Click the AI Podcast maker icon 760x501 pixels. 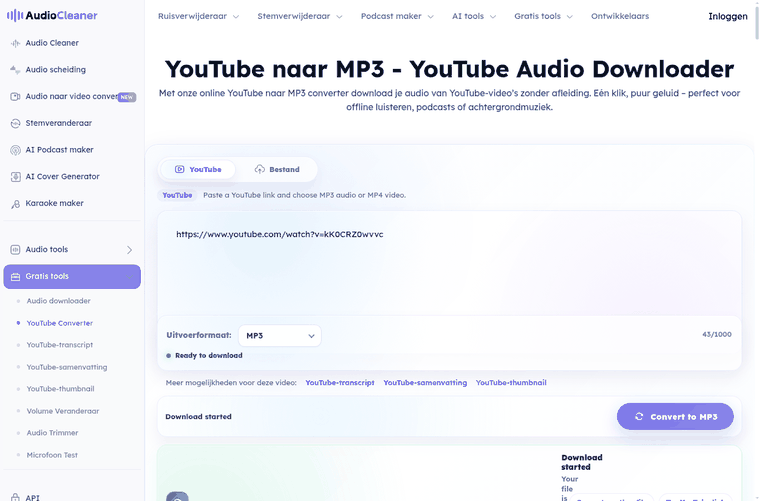[15, 150]
